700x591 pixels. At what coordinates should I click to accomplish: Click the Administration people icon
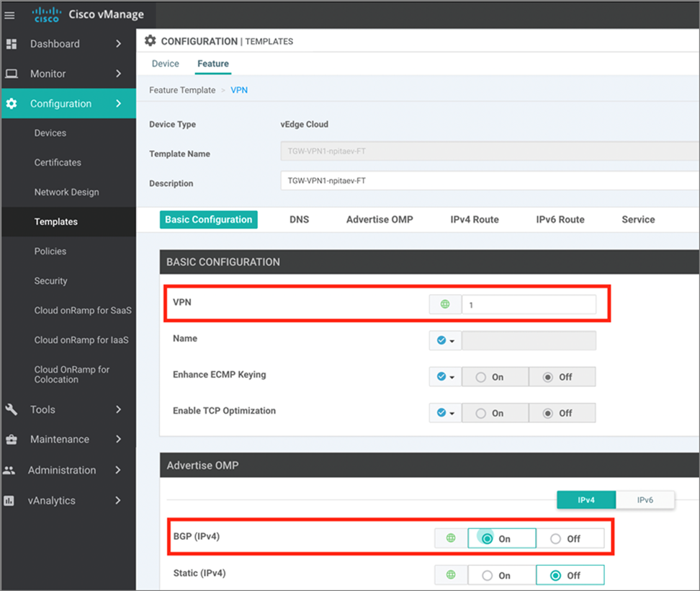pos(9,470)
